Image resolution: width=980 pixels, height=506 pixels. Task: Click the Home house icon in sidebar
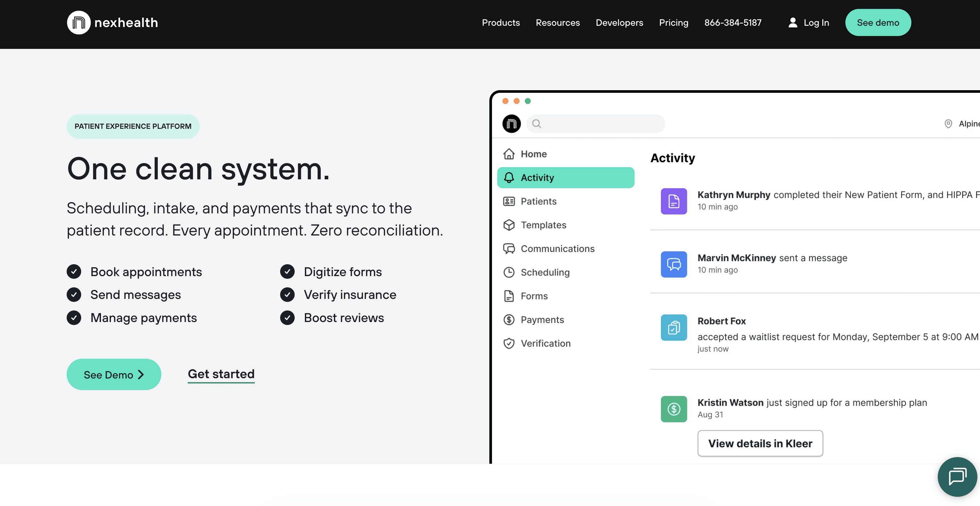[509, 154]
